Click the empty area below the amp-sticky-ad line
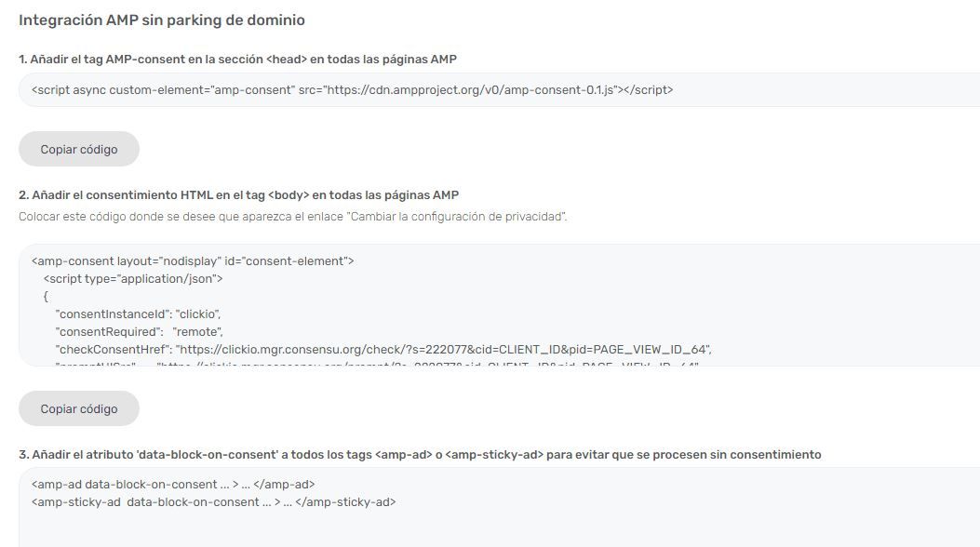 coord(500,528)
